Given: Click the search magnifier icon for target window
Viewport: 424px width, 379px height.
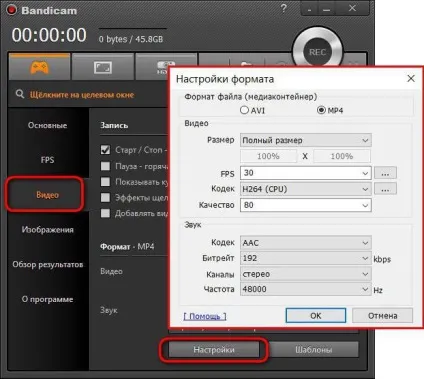Looking at the screenshot, I should (20, 94).
